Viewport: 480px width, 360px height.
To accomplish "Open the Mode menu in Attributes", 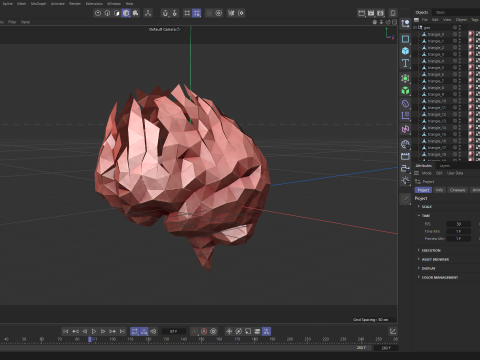I will pos(426,173).
